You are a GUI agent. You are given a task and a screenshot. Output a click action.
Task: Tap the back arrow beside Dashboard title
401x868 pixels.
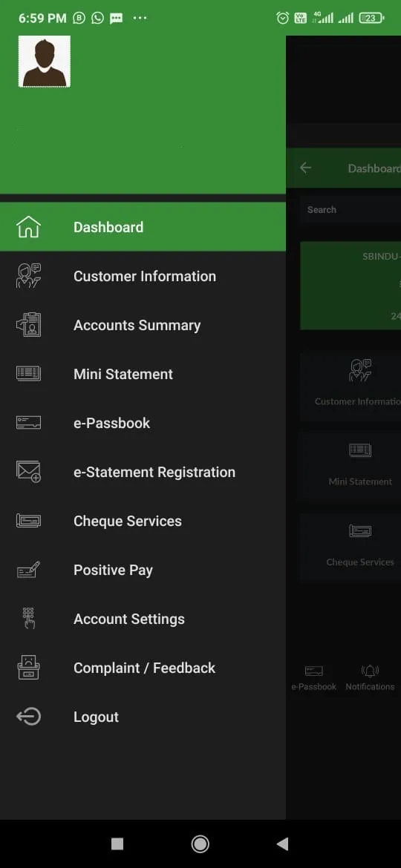click(x=305, y=168)
